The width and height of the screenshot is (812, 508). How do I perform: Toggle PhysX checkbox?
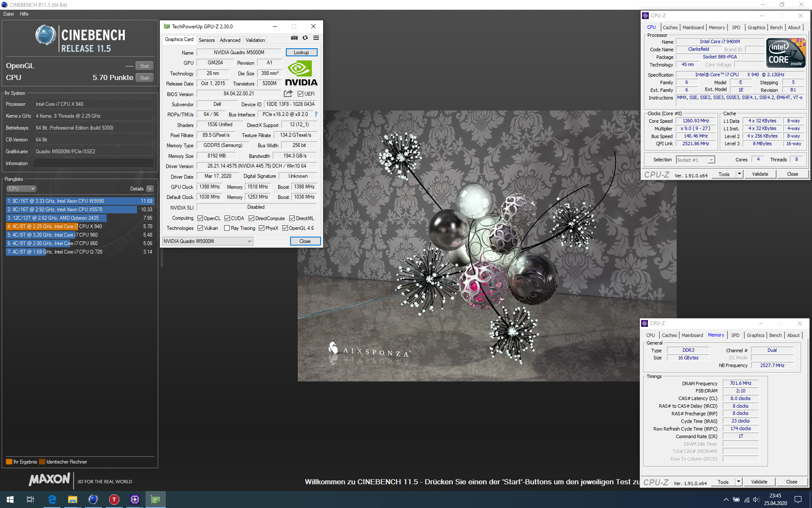coord(262,228)
